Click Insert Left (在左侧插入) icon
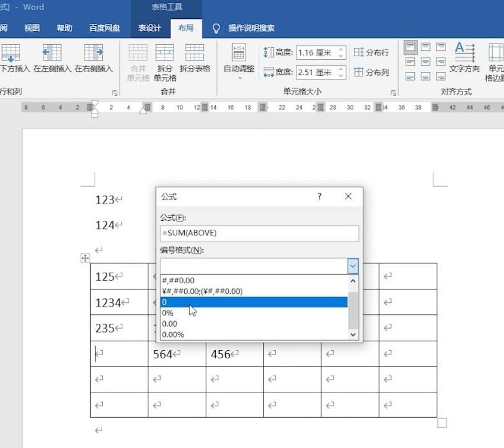Screen dimensions: 504x448 click(52, 53)
